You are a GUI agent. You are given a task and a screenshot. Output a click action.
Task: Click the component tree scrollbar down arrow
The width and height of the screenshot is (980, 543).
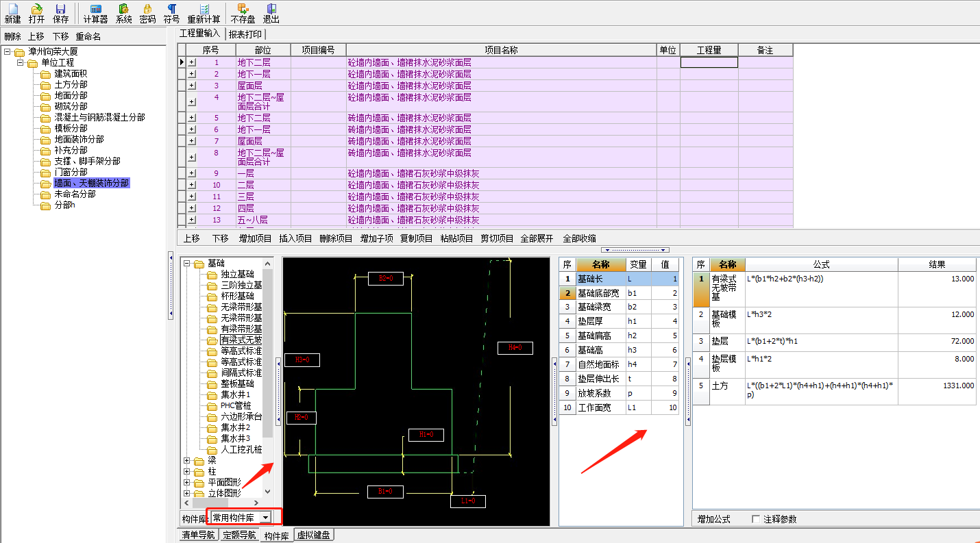268,492
